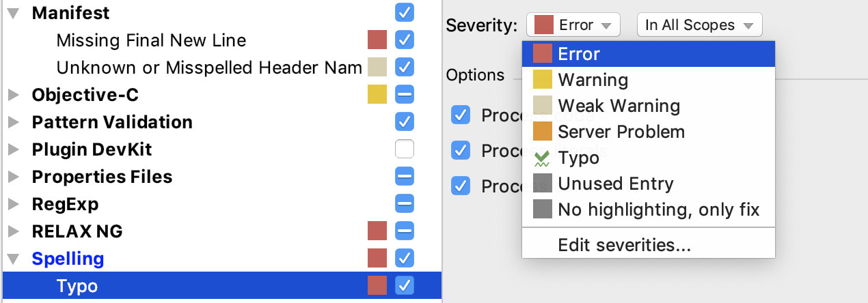Select Unknown or Misspelled Header Name inspection

(208, 68)
